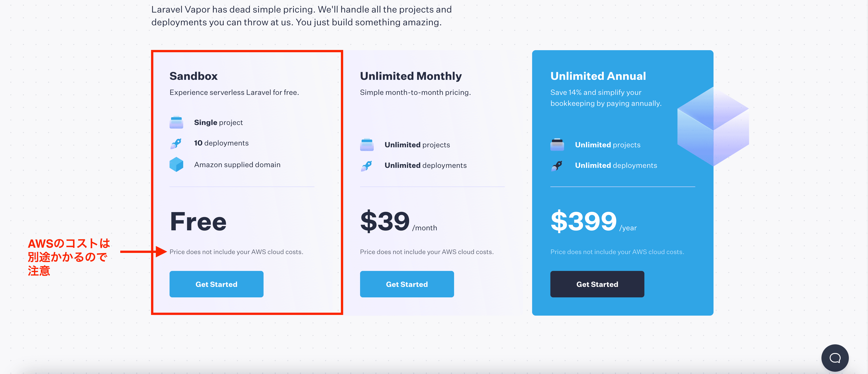
Task: Click the rocket icon in Unlimited Monthly
Action: click(x=366, y=166)
